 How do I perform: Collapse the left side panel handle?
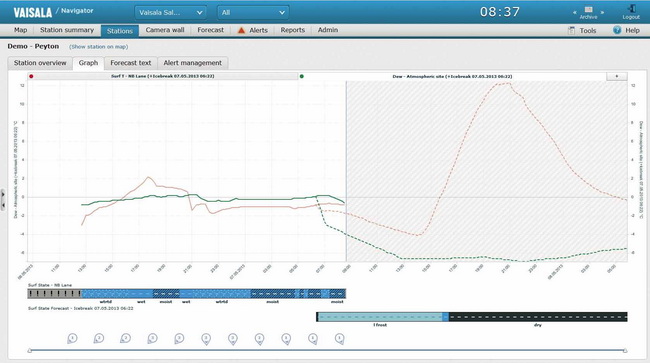pyautogui.click(x=3, y=200)
